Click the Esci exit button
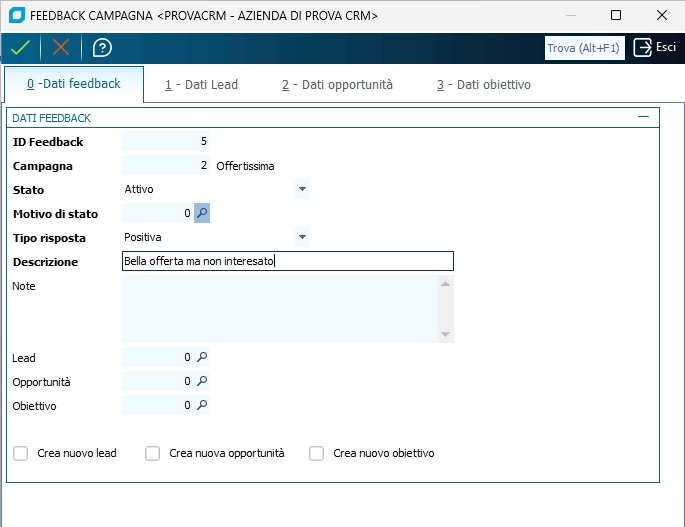 click(x=655, y=47)
